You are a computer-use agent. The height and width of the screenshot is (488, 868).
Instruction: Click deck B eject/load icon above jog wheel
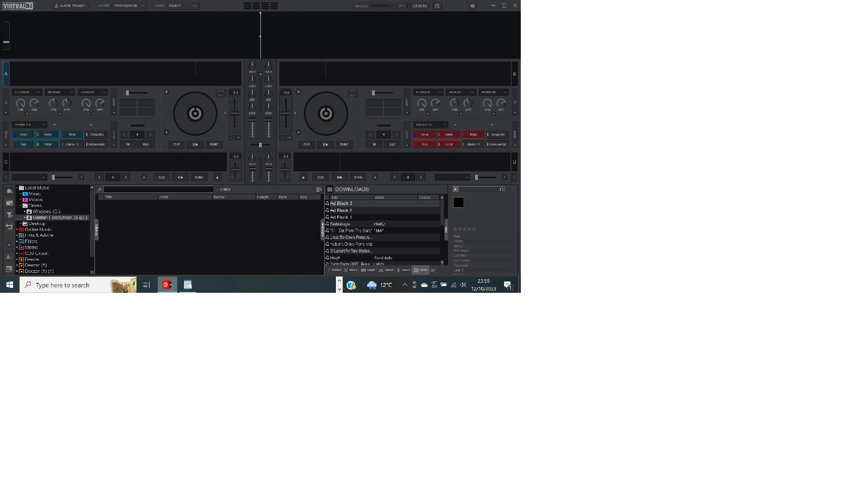point(298,92)
